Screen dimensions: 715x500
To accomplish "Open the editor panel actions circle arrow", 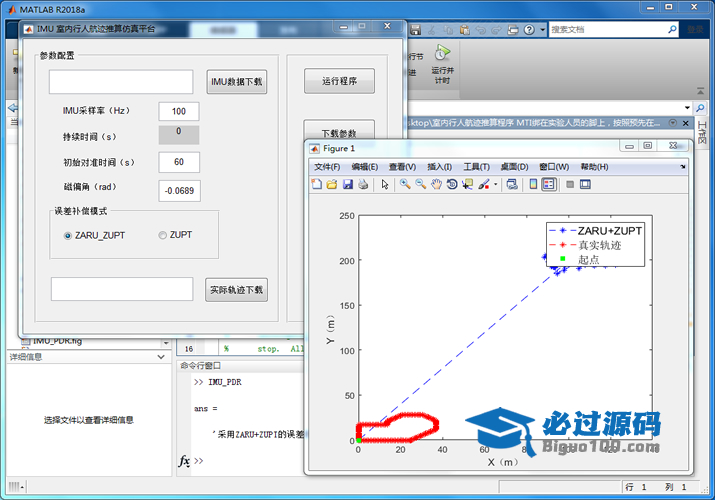I will point(673,123).
